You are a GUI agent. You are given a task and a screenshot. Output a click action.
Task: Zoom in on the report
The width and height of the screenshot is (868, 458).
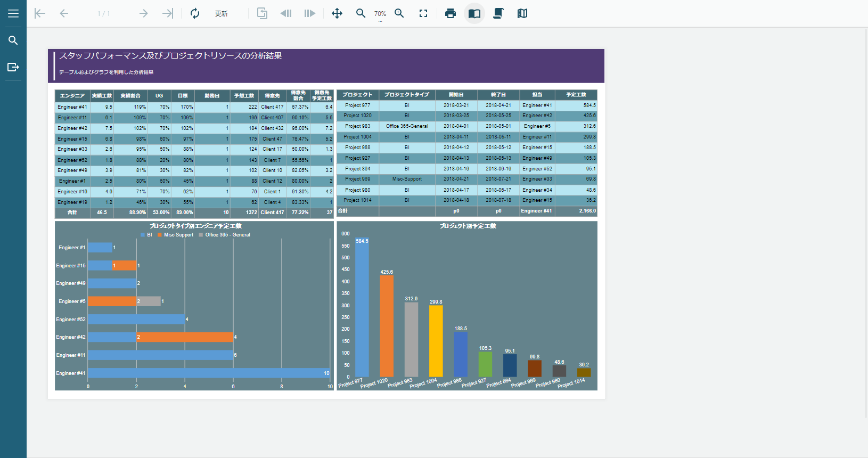tap(399, 13)
